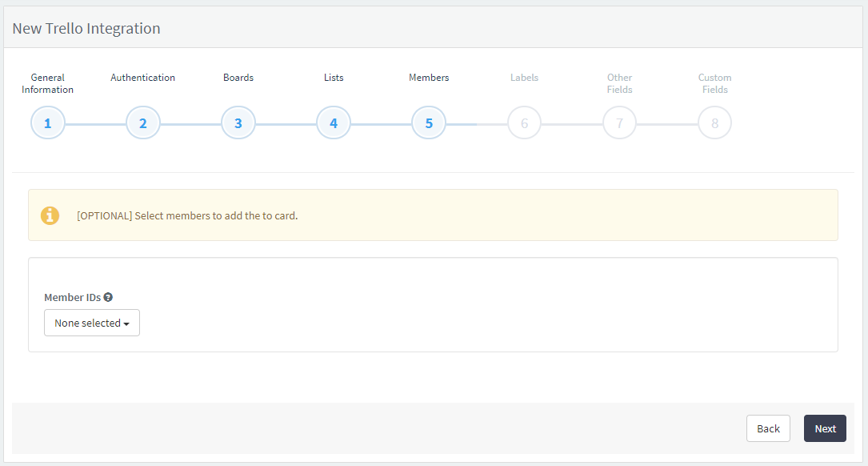
Task: Select the disabled step 6 Labels circle
Action: [x=524, y=123]
